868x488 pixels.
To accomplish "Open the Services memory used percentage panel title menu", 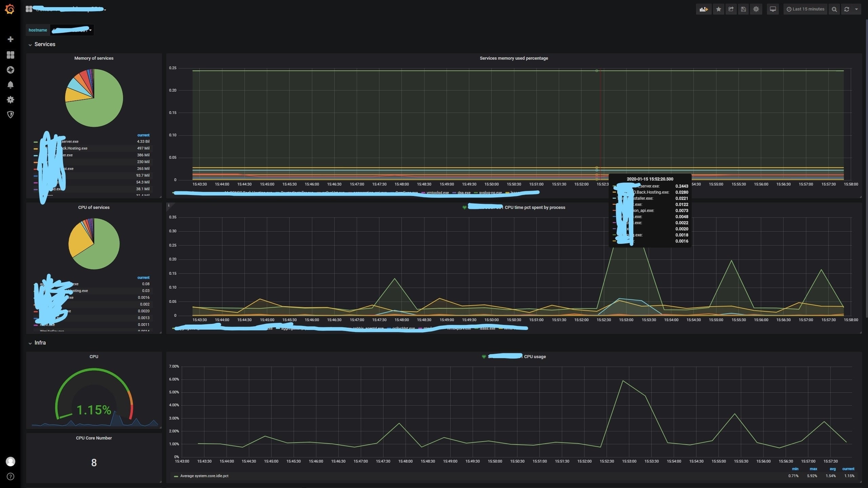I will (x=514, y=58).
